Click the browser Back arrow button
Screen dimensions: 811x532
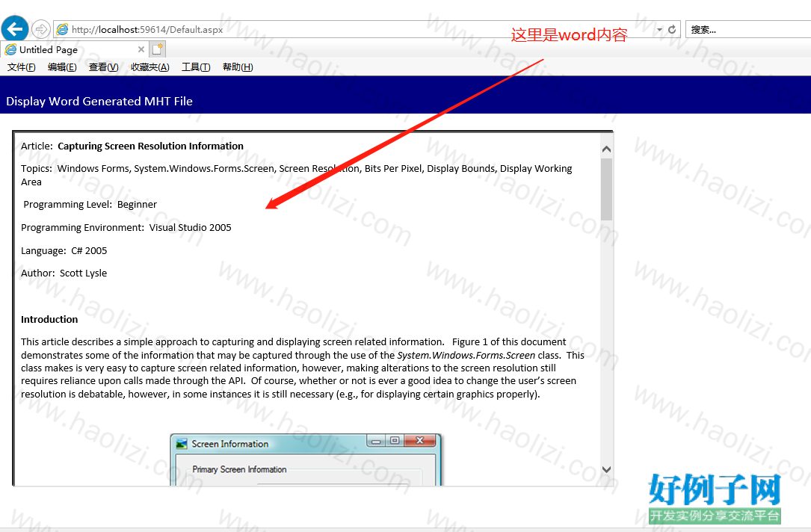[x=14, y=29]
